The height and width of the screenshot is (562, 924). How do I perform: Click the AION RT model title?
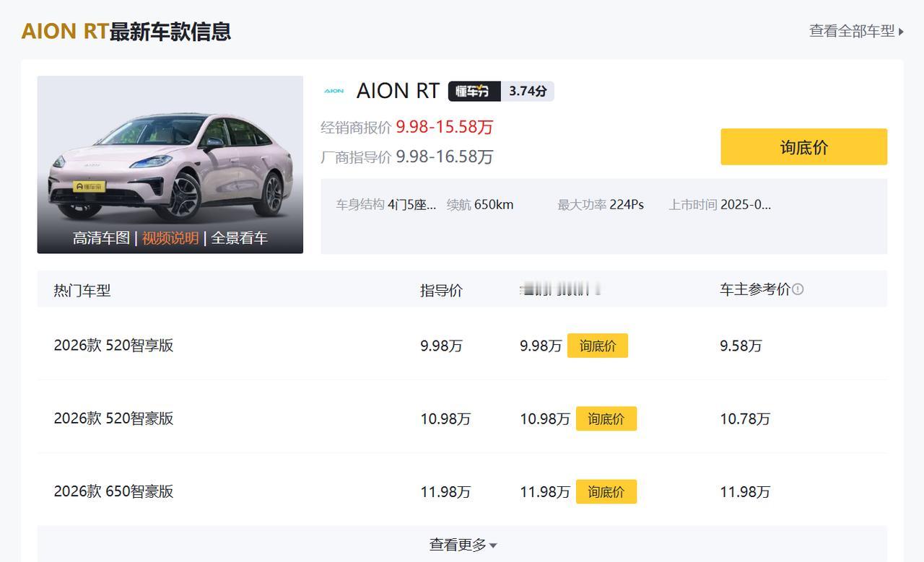[x=398, y=91]
